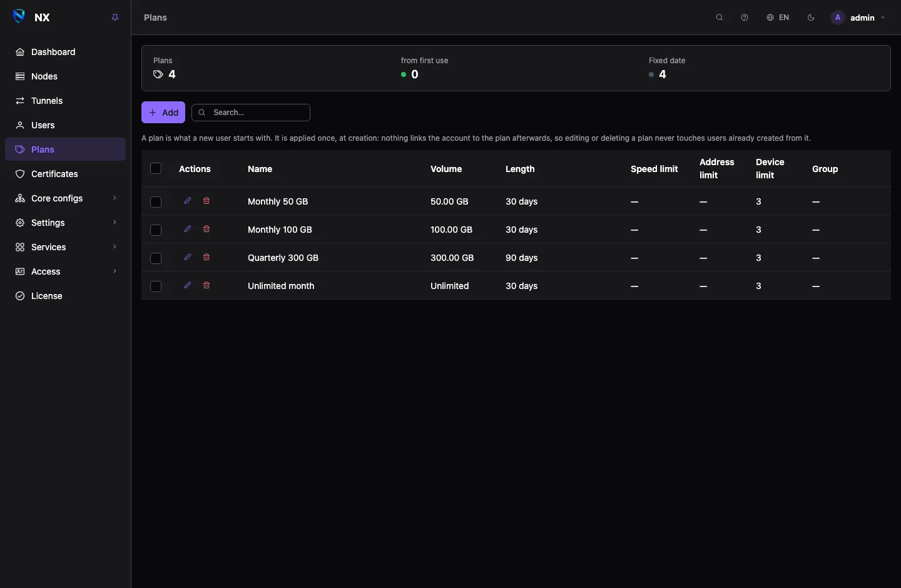Navigate to Tunnels
The height and width of the screenshot is (588, 901).
pyautogui.click(x=65, y=101)
